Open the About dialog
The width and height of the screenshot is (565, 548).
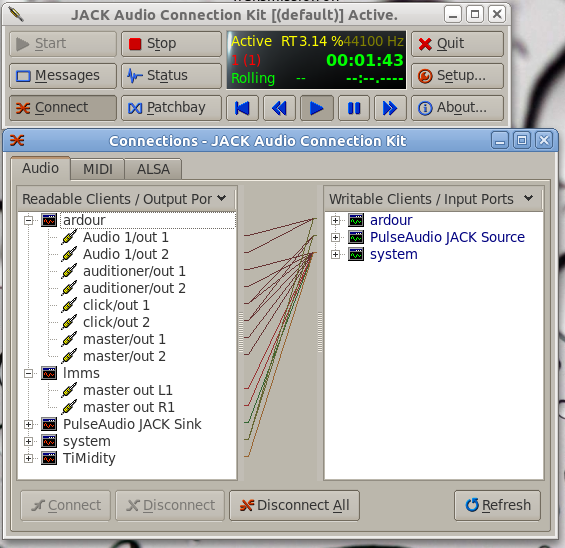457,107
